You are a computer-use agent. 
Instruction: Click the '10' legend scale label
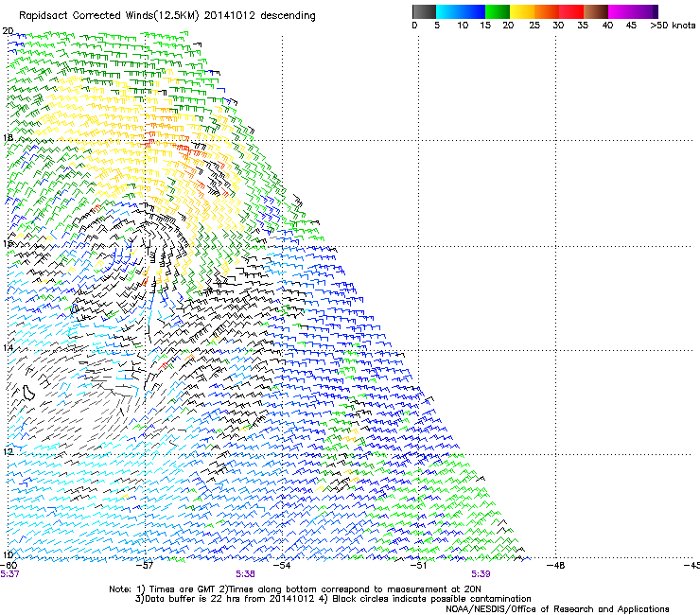tap(463, 26)
